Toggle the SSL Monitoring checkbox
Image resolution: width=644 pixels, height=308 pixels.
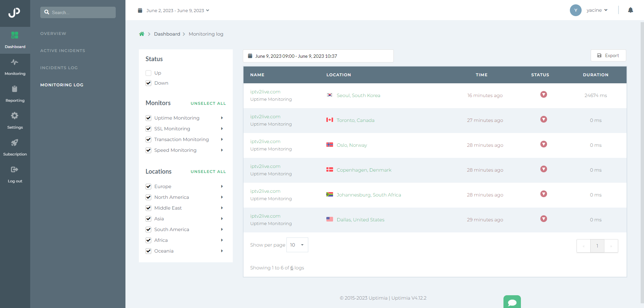click(149, 129)
